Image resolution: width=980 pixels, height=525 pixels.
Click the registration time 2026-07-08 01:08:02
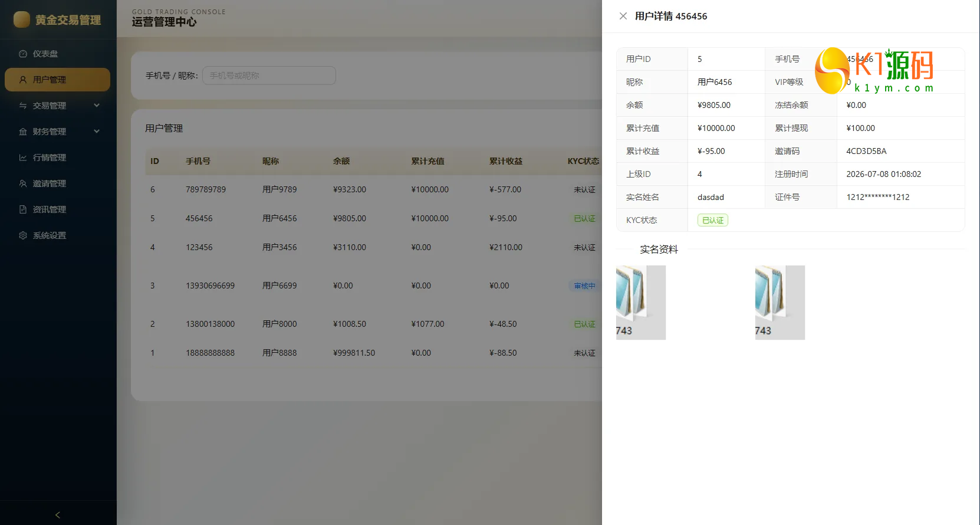883,174
